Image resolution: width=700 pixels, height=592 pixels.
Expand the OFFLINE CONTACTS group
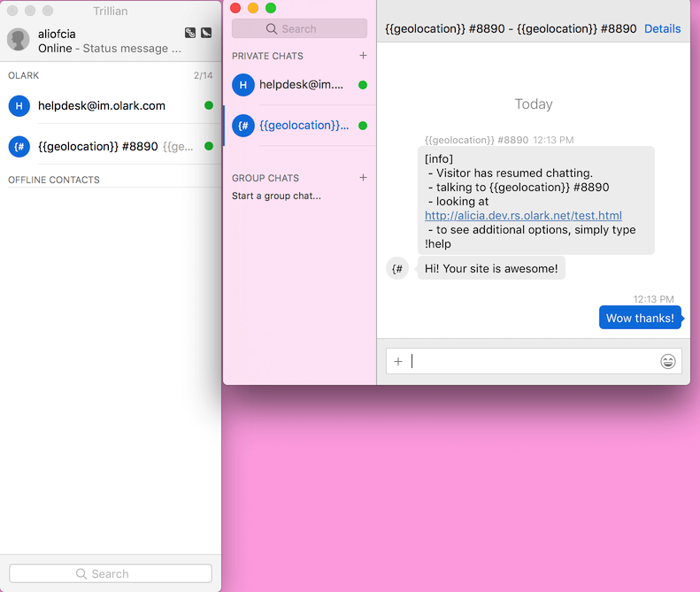tap(54, 180)
